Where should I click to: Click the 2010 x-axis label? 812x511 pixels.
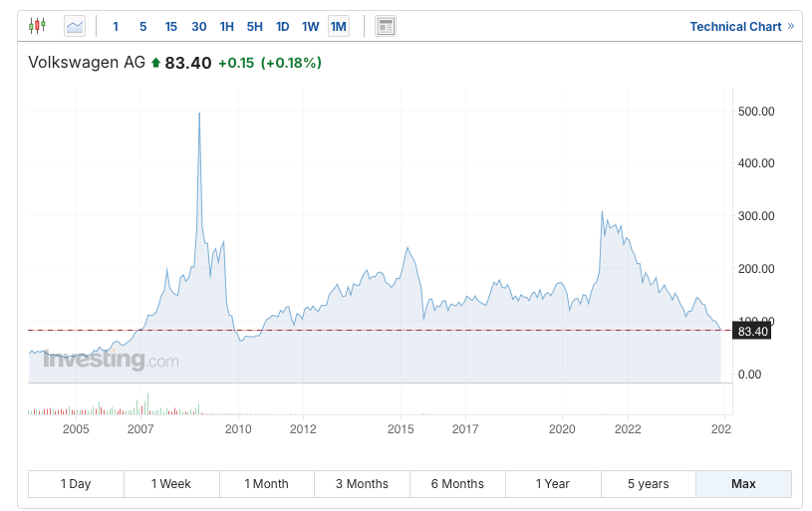click(x=238, y=429)
